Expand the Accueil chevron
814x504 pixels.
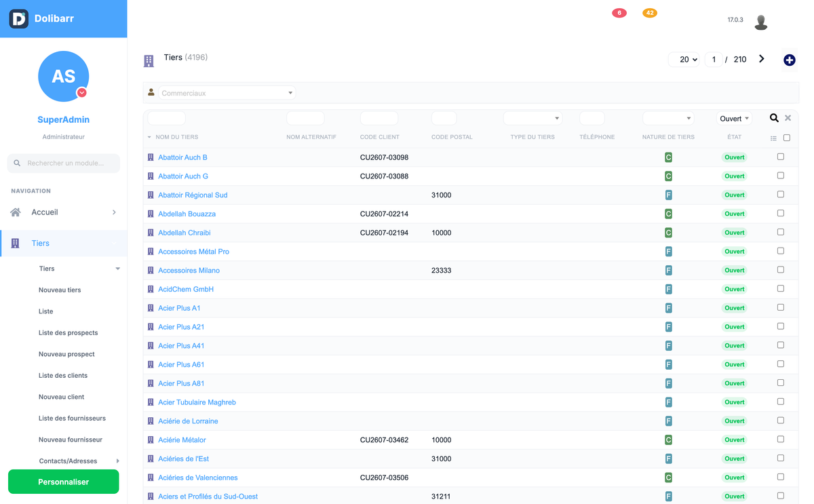tap(114, 212)
